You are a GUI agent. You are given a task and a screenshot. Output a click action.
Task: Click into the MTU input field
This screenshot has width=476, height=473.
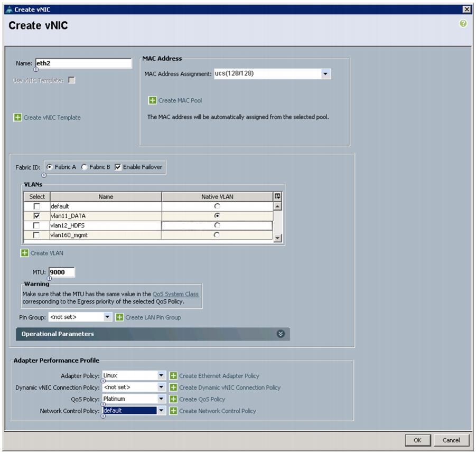coord(61,272)
